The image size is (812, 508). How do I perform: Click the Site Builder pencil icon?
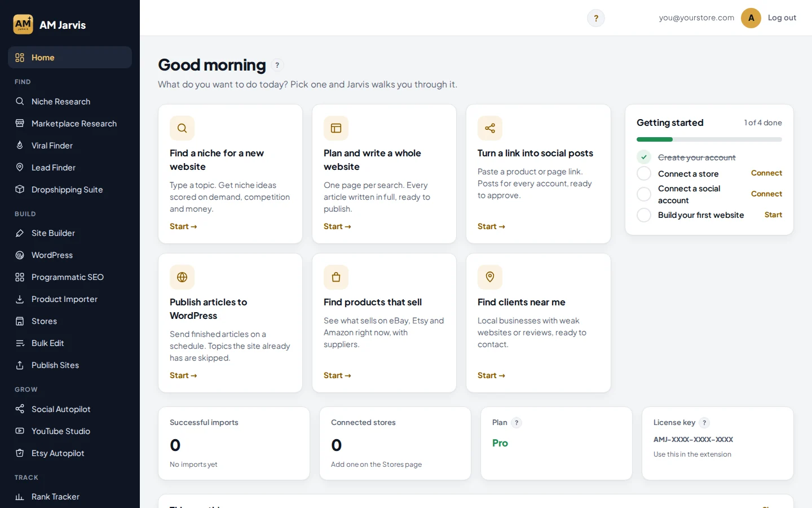point(20,233)
